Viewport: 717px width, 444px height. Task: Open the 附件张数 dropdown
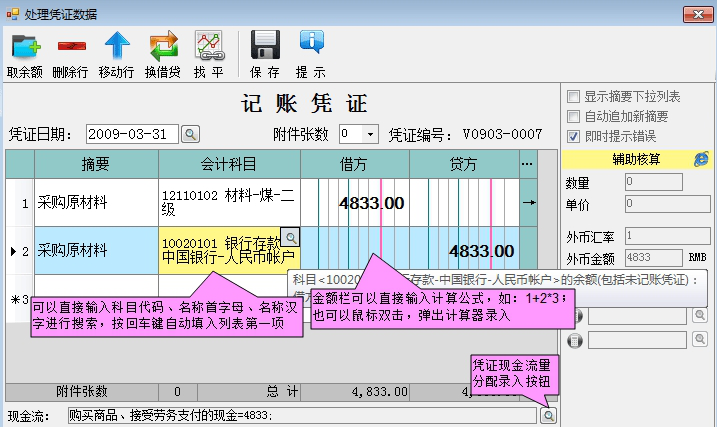370,134
